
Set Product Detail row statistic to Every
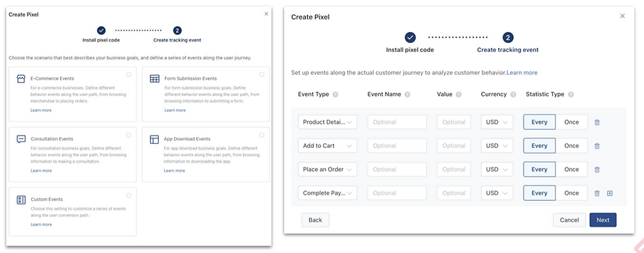coord(540,122)
